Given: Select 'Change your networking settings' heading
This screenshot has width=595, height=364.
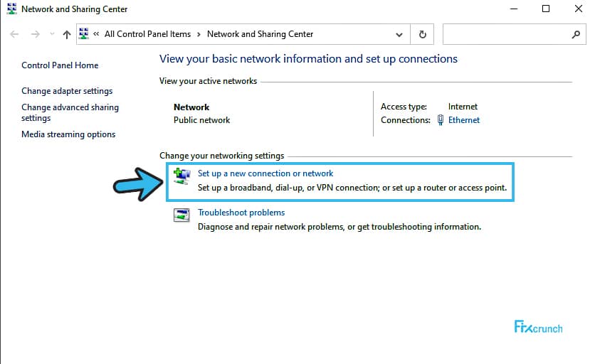Looking at the screenshot, I should [221, 156].
